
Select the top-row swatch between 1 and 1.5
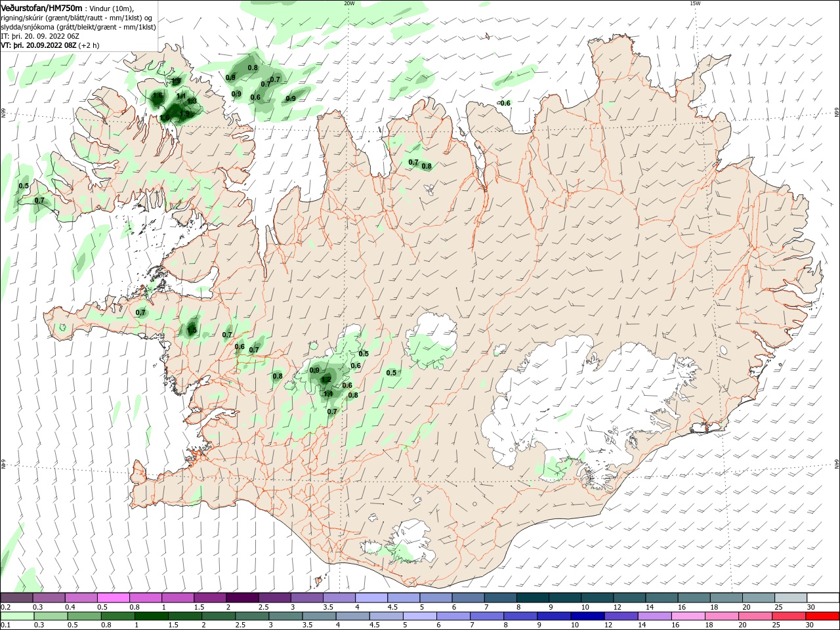[178, 598]
